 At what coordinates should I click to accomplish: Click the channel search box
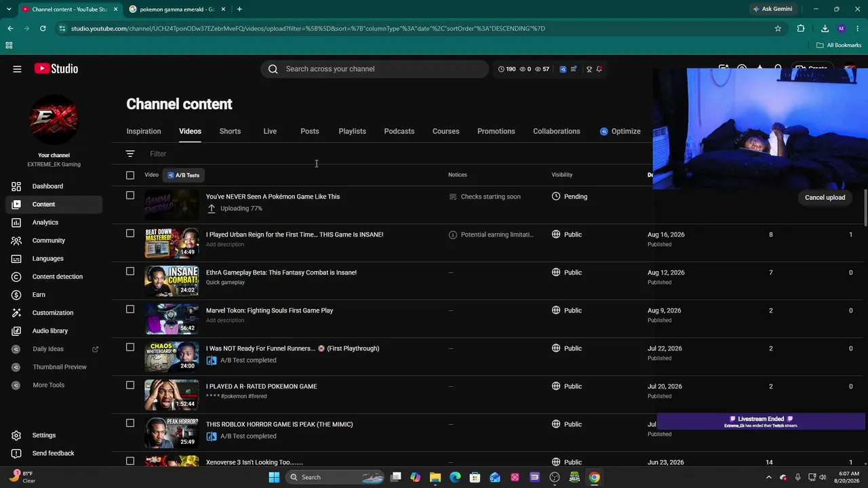(374, 69)
